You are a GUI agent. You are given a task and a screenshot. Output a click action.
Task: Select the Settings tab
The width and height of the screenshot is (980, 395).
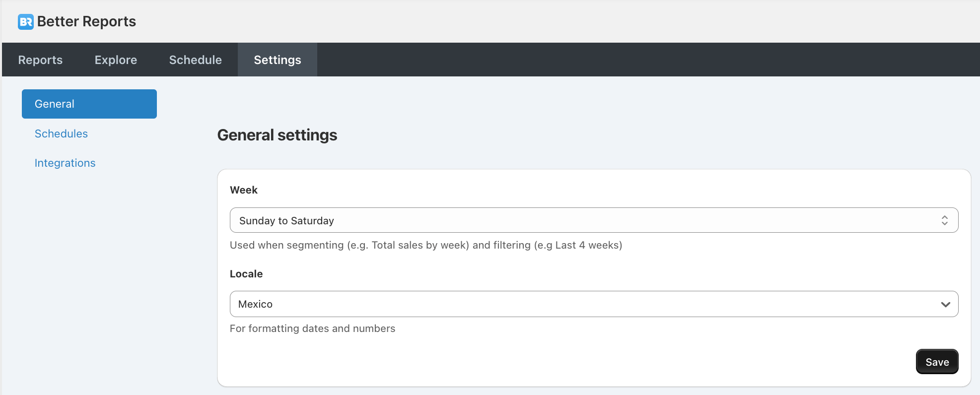click(x=277, y=60)
